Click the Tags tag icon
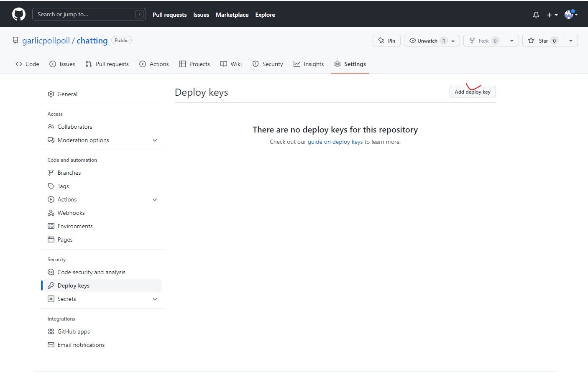This screenshot has width=588, height=377. point(51,186)
